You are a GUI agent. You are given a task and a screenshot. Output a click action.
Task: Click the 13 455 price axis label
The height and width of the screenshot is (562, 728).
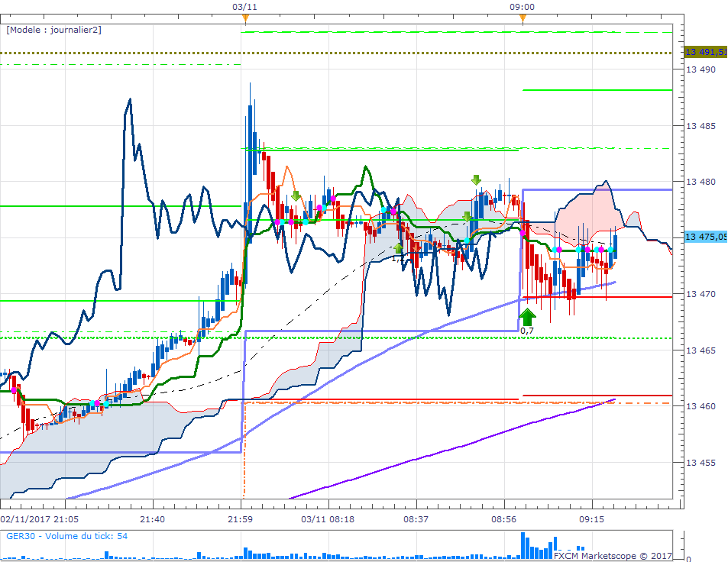[x=700, y=463]
